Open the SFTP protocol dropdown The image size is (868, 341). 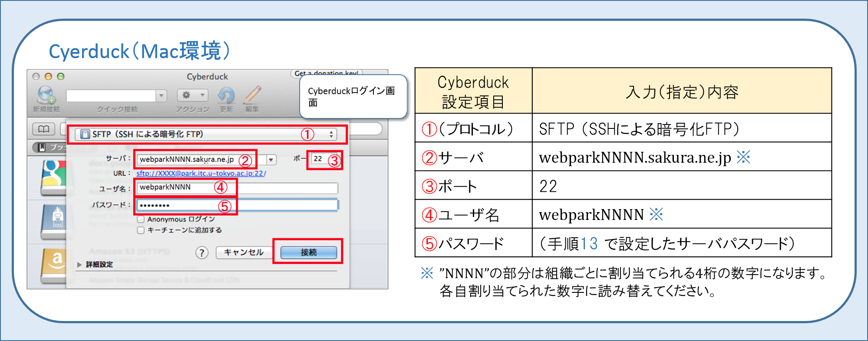tap(207, 134)
